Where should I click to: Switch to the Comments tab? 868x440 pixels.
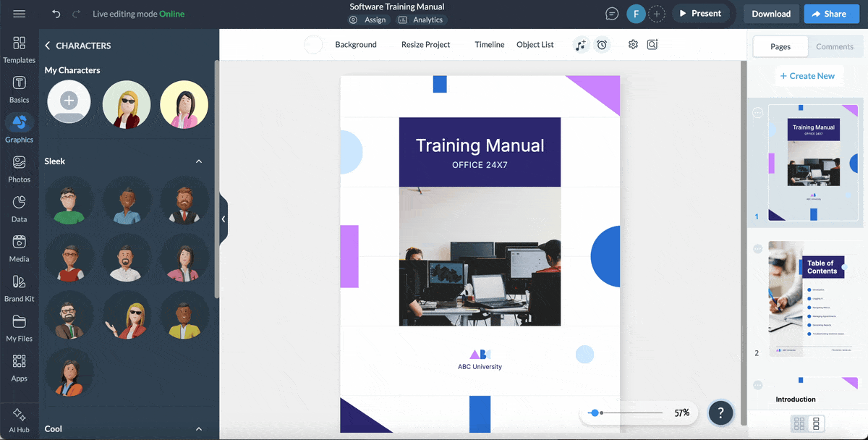[x=835, y=46]
